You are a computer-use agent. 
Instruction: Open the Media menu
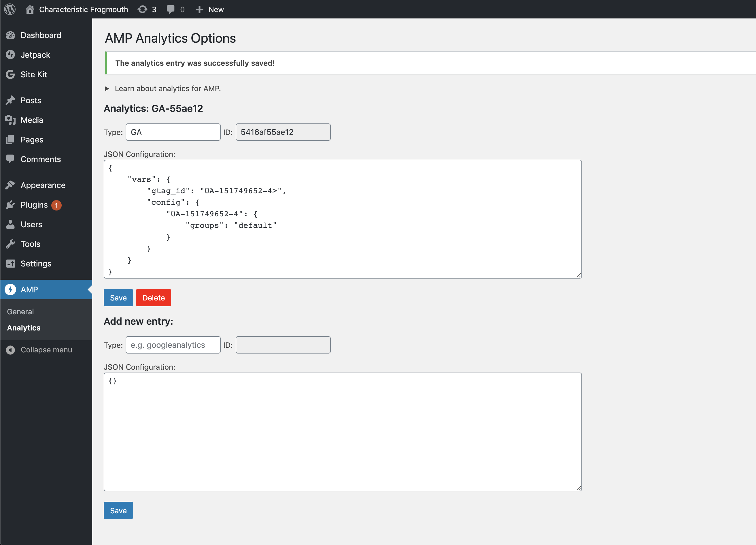click(x=46, y=120)
